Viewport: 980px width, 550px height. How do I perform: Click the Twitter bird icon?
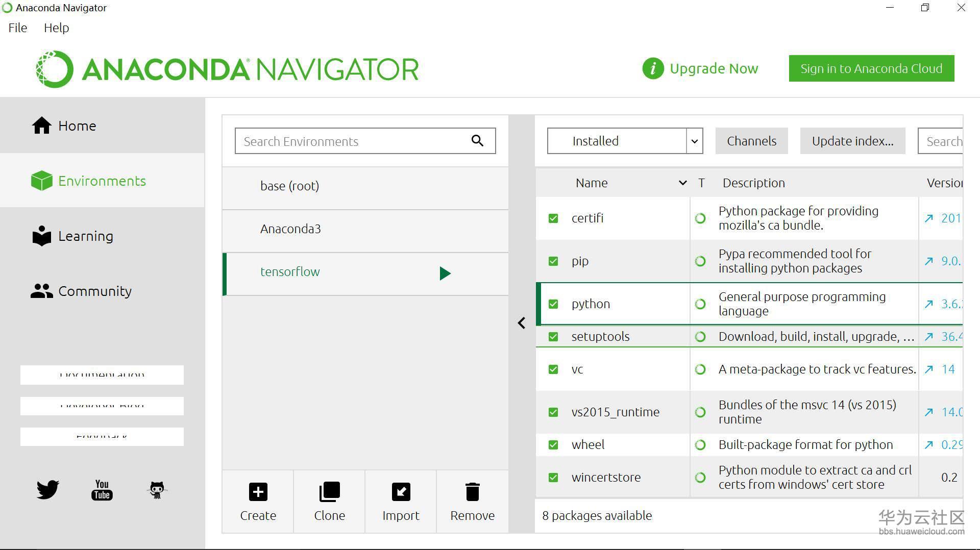coord(48,490)
